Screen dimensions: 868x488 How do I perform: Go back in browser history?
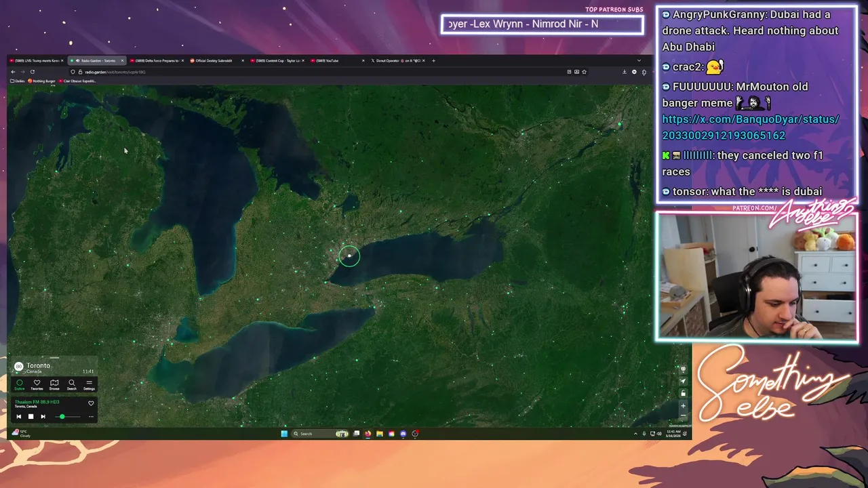13,72
